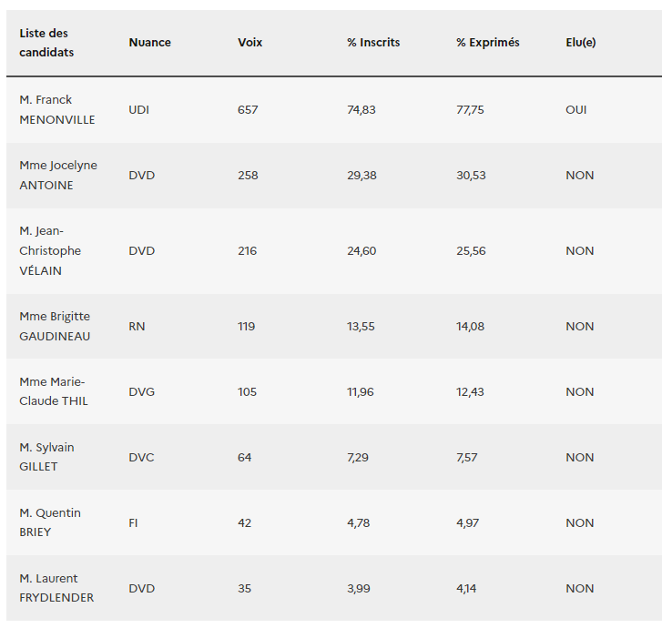
Task: Select candidate name M. Franck MENONVILLE
Action: [x=56, y=109]
